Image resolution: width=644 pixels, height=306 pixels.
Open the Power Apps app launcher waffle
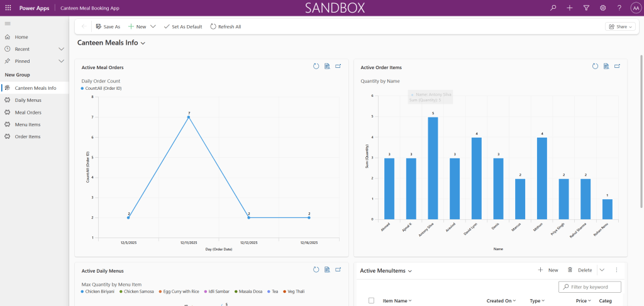(8, 8)
